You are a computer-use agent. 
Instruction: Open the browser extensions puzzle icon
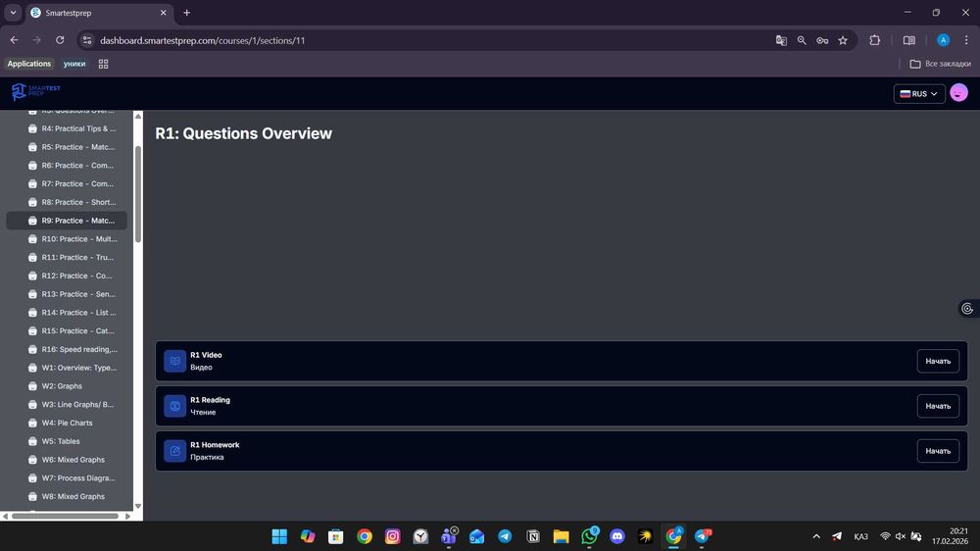[875, 40]
